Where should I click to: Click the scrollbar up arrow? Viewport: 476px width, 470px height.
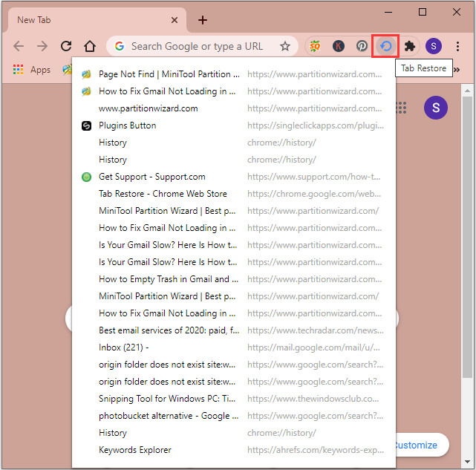[467, 90]
